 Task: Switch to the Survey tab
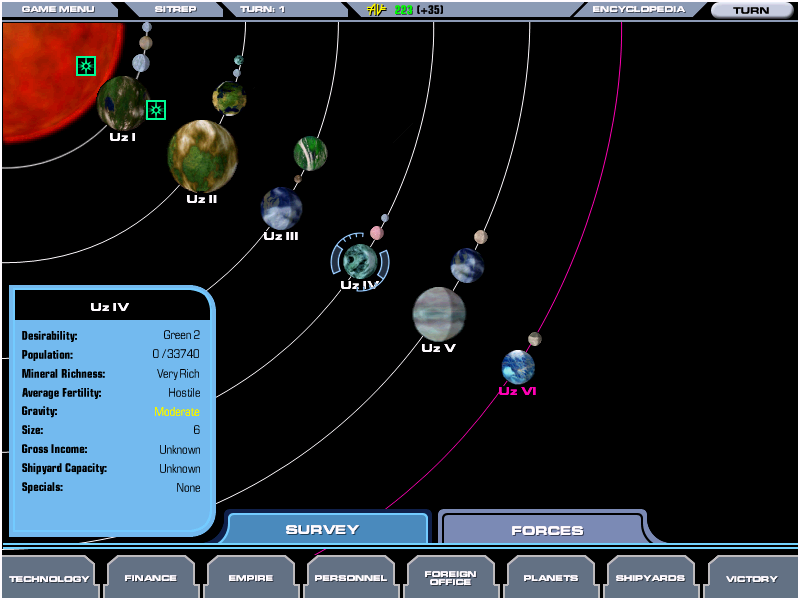[322, 530]
